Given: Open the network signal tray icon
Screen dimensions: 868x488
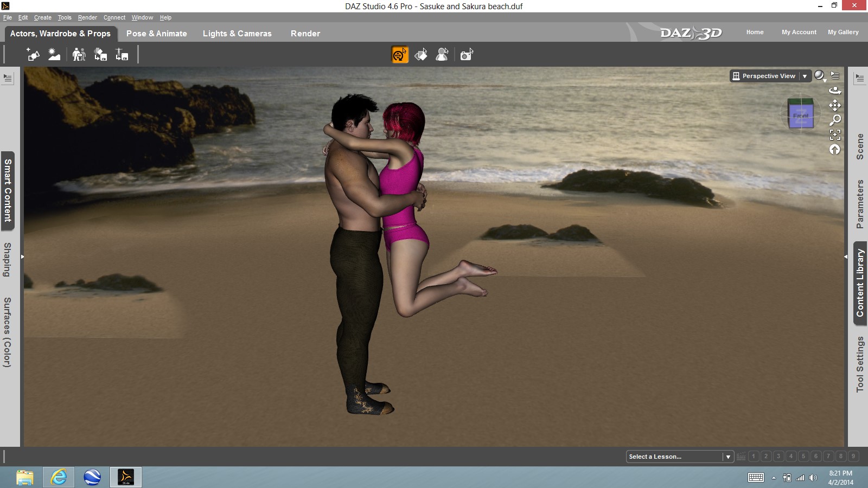Looking at the screenshot, I should [800, 478].
